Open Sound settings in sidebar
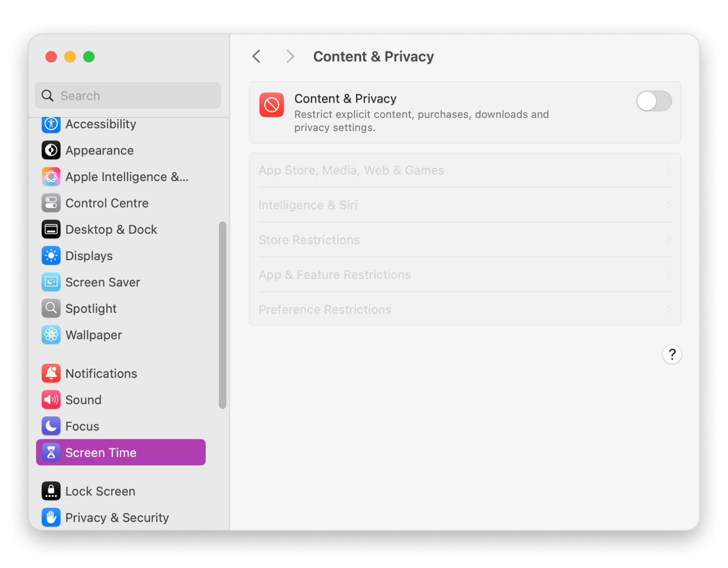The height and width of the screenshot is (568, 728). [x=83, y=400]
